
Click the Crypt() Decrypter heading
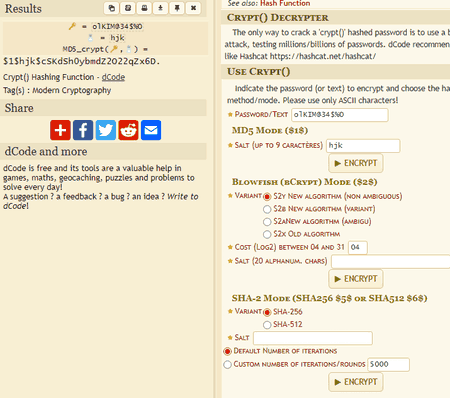tap(278, 18)
